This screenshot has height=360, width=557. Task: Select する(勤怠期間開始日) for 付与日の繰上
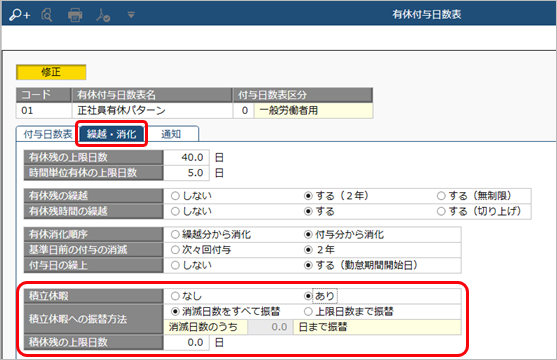pos(308,265)
